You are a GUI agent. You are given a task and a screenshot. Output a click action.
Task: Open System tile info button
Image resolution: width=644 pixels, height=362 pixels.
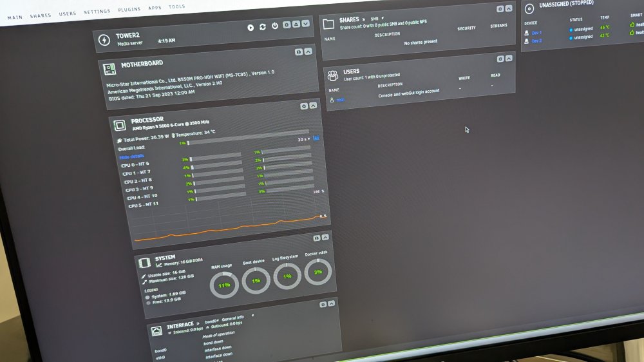(x=317, y=238)
